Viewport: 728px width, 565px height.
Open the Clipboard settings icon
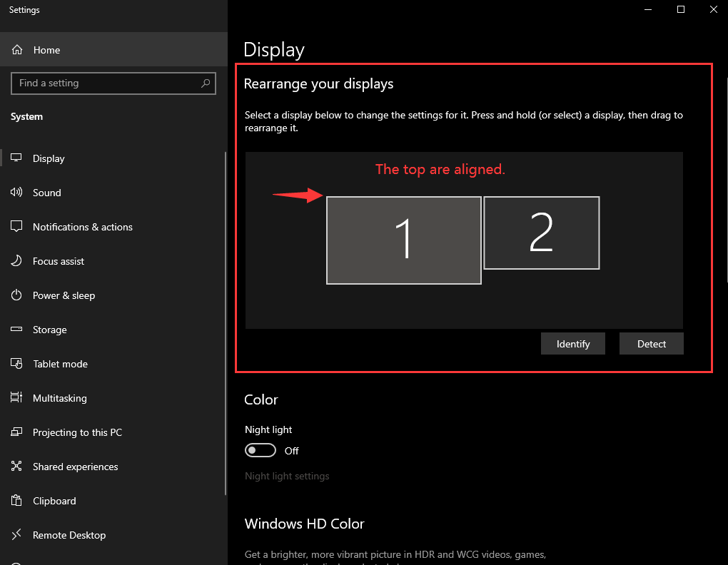click(x=16, y=501)
